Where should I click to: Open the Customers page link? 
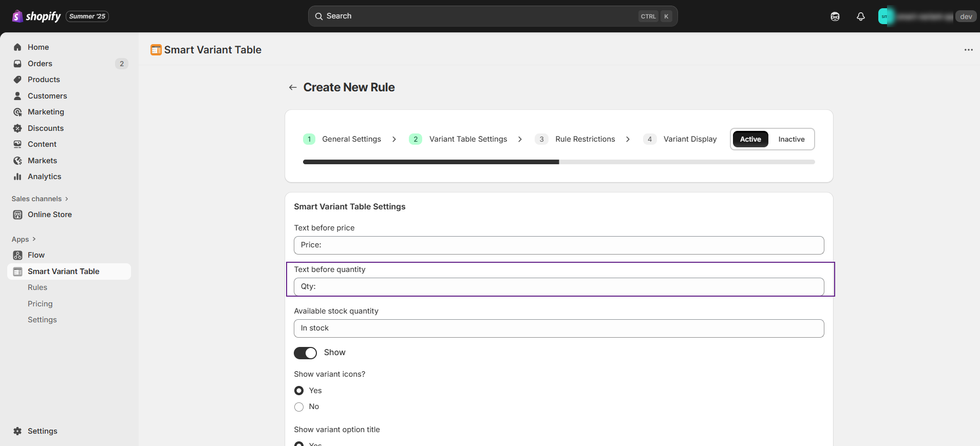click(x=47, y=96)
